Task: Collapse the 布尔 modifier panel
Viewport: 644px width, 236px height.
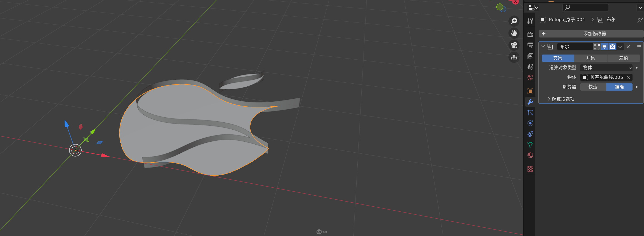Action: tap(543, 46)
